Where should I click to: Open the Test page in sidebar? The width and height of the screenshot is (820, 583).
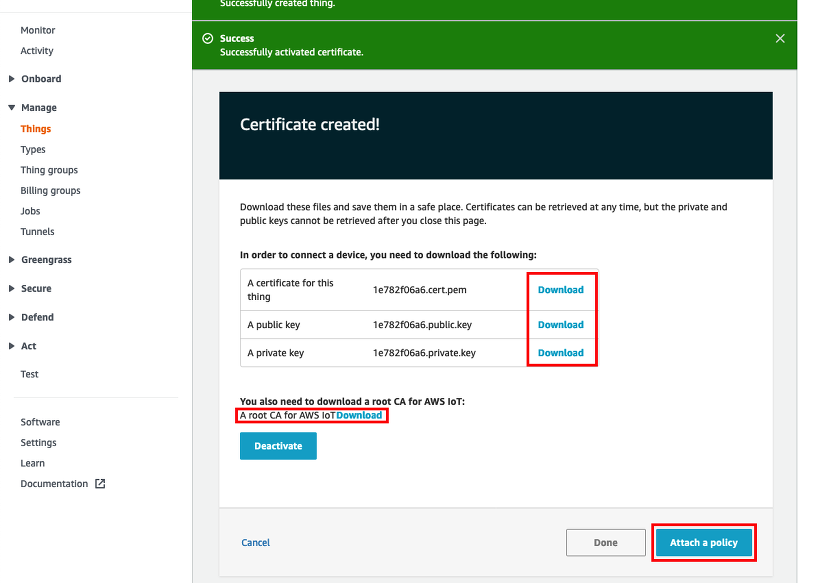click(29, 374)
